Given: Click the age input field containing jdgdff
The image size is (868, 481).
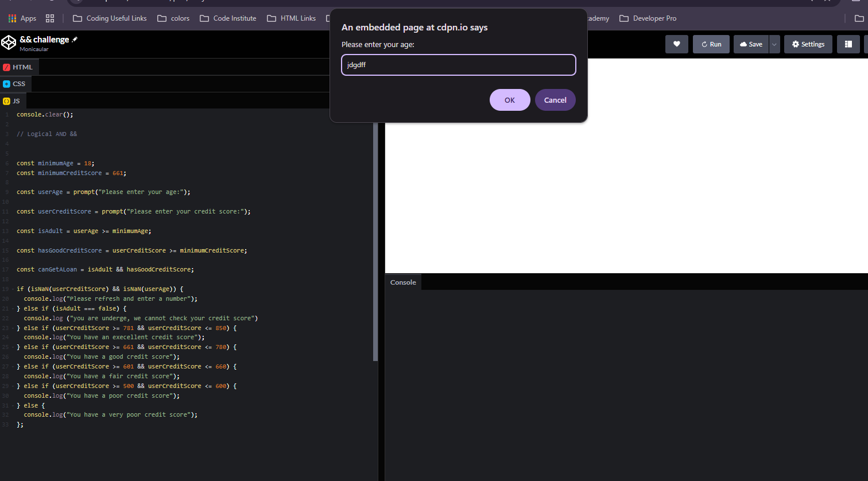Looking at the screenshot, I should 458,65.
